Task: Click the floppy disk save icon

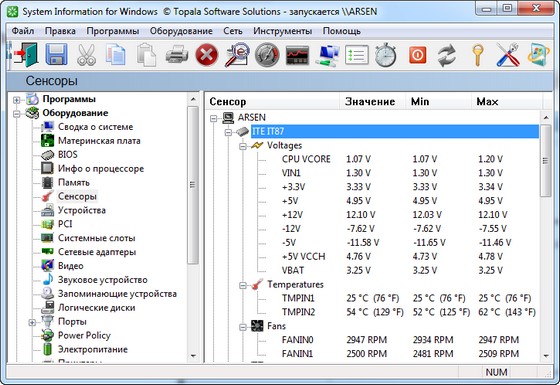Action: 56,55
